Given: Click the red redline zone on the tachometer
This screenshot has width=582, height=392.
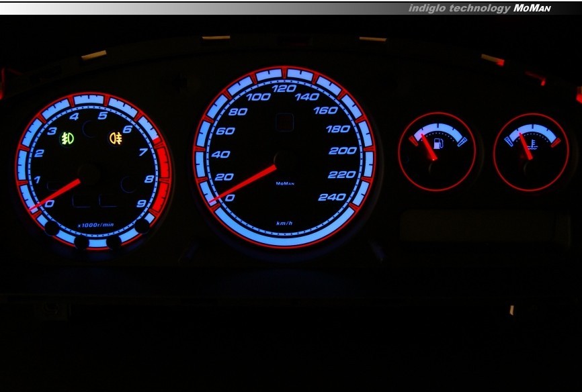Looking at the screenshot, I should tap(163, 168).
